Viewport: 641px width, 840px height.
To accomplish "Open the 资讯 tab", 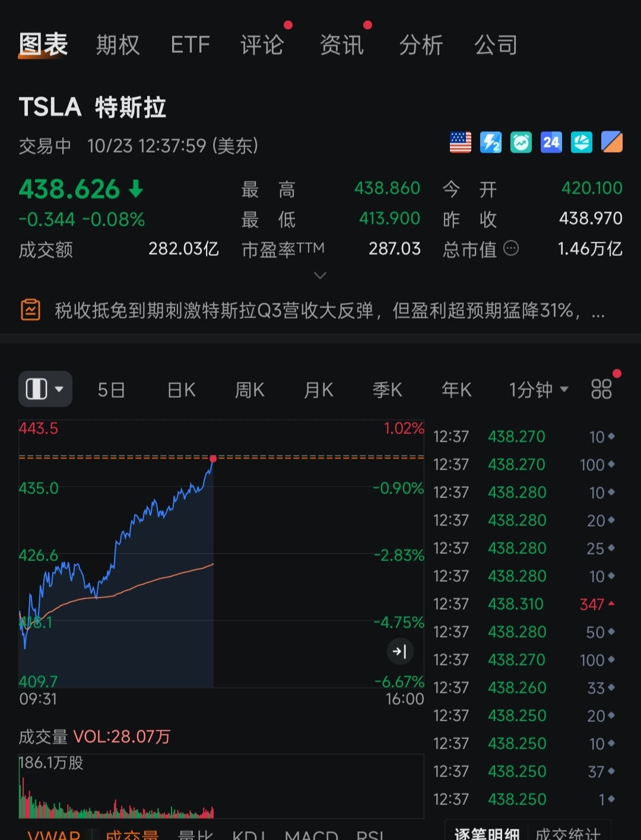I will pyautogui.click(x=342, y=45).
